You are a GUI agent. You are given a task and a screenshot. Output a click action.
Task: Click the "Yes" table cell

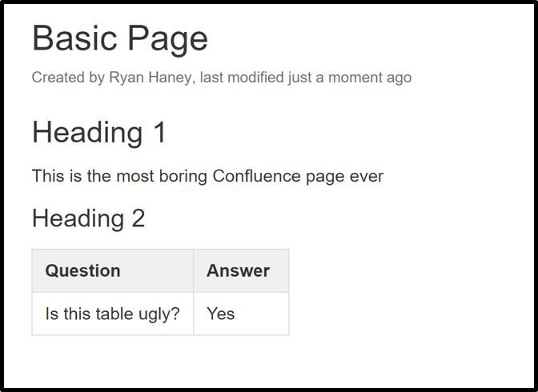(x=241, y=314)
